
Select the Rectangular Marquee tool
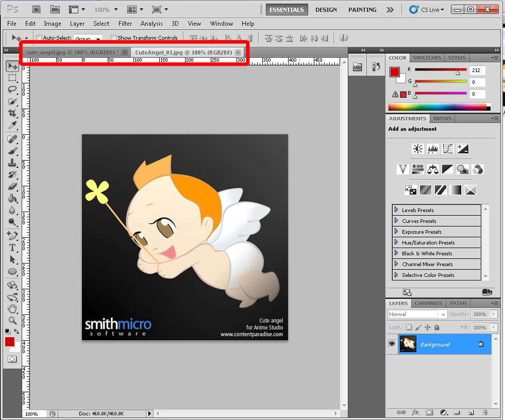[12, 78]
